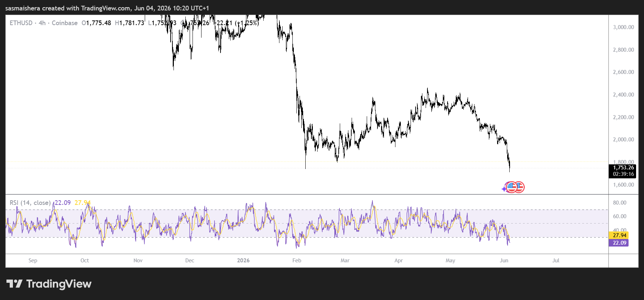Select the Feb label on time axis
This screenshot has height=300, width=644.
coord(297,261)
